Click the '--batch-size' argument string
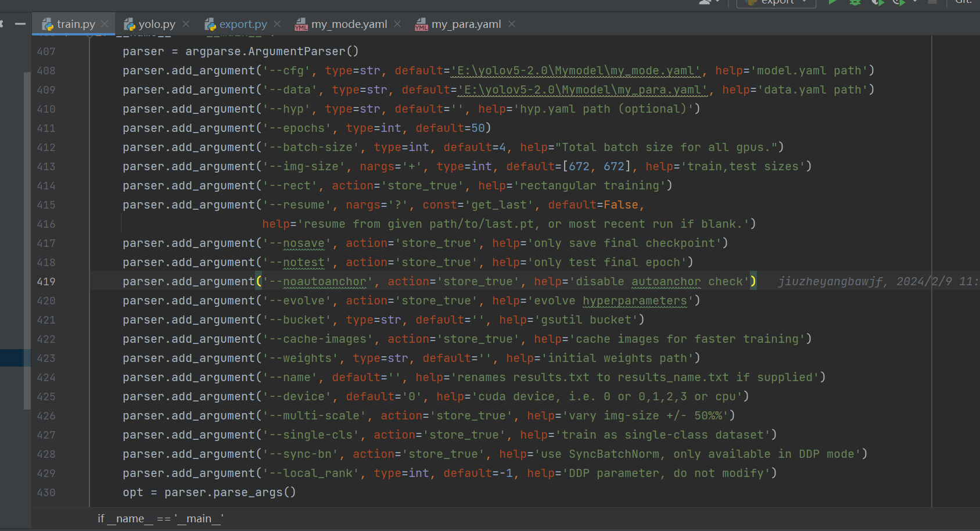The width and height of the screenshot is (980, 531). coord(311,147)
